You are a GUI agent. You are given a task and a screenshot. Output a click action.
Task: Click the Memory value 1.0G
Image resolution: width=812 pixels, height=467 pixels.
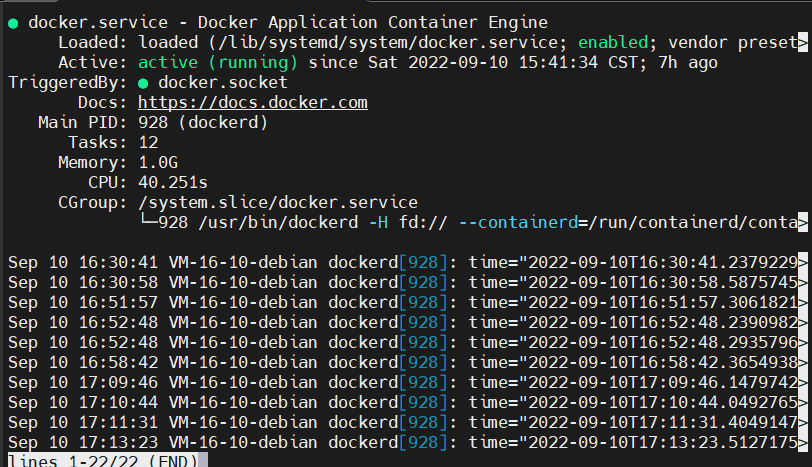click(x=158, y=162)
